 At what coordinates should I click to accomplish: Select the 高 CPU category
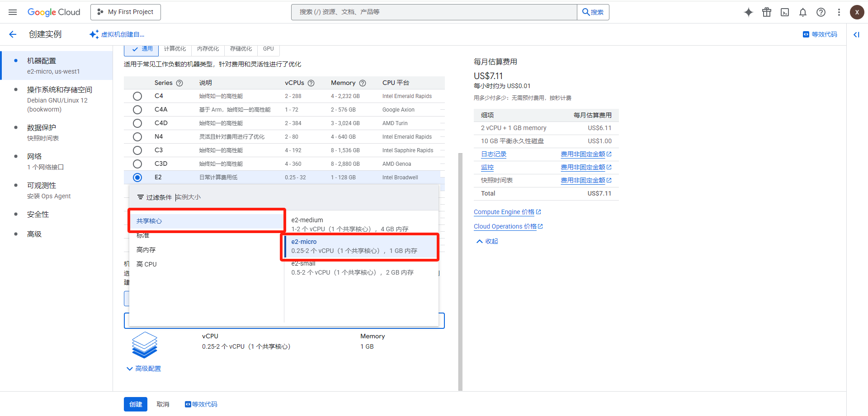(x=207, y=264)
